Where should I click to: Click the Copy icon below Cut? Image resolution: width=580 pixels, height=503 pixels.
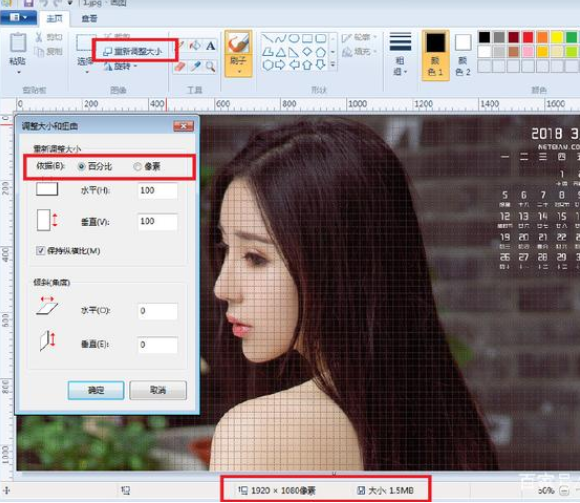click(39, 52)
